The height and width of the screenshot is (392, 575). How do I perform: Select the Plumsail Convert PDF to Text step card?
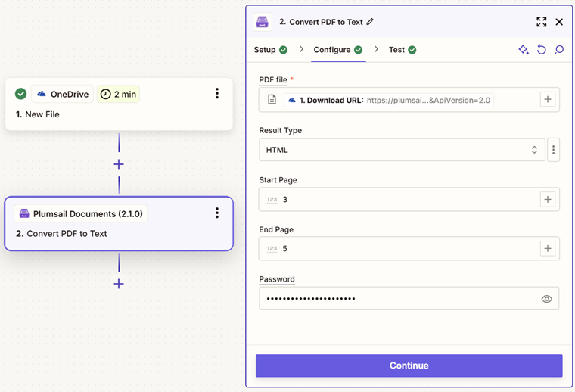pos(119,224)
